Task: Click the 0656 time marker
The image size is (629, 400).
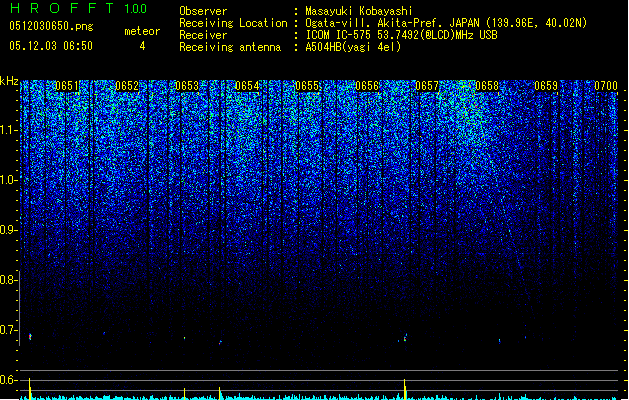Action: tap(367, 86)
